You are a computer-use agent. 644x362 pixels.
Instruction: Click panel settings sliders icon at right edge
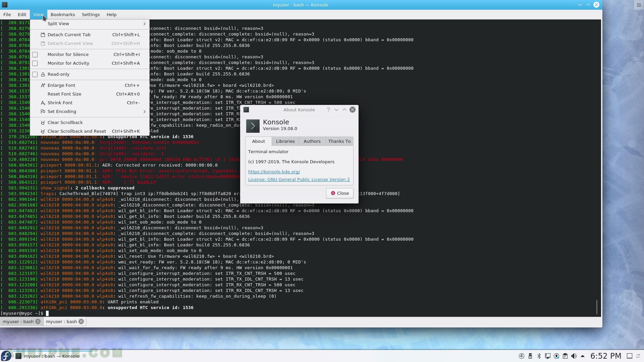(x=639, y=356)
